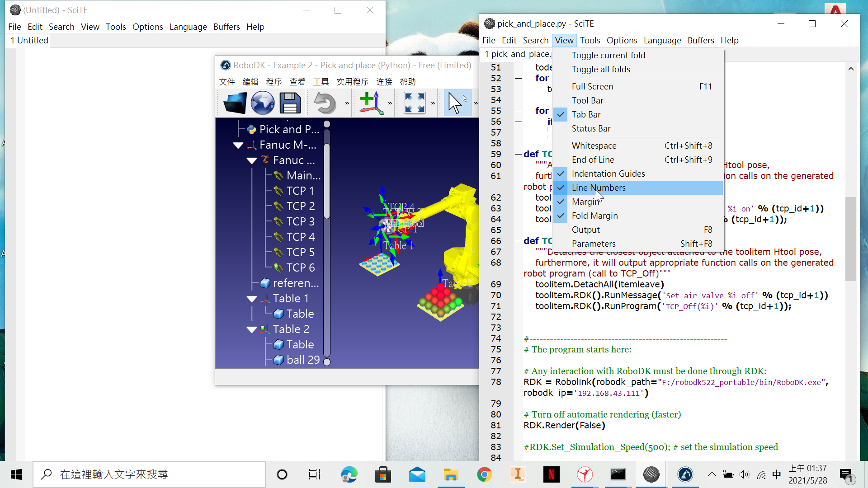868x488 pixels.
Task: Open Parameters from View menu
Action: 638,244
